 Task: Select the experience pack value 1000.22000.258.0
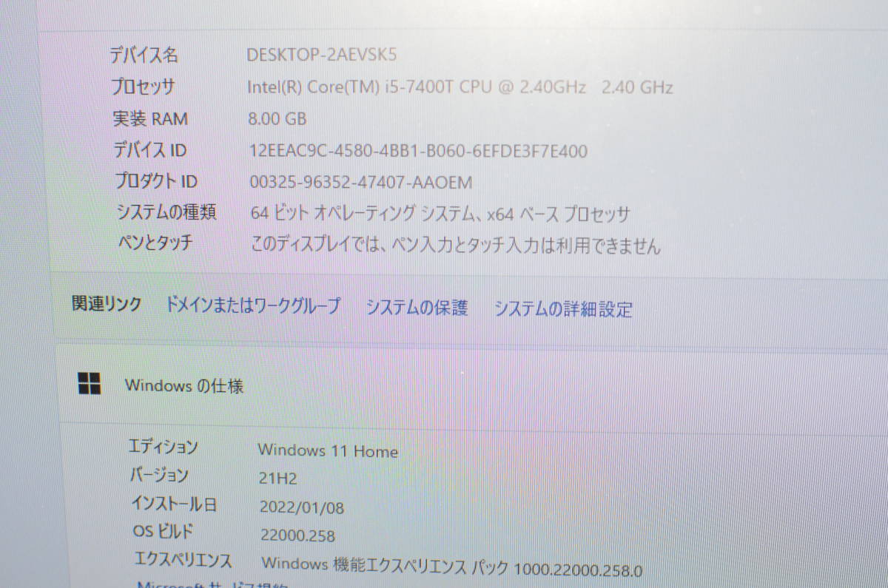[x=452, y=568]
